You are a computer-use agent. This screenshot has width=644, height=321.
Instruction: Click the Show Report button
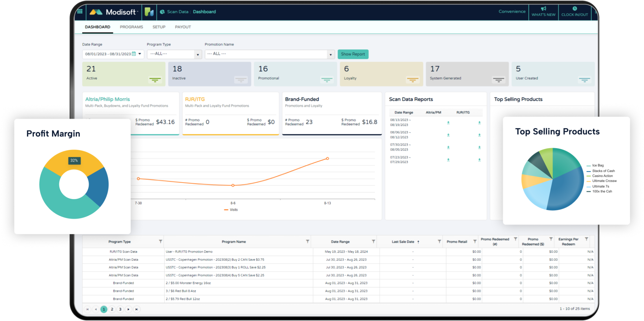[353, 54]
